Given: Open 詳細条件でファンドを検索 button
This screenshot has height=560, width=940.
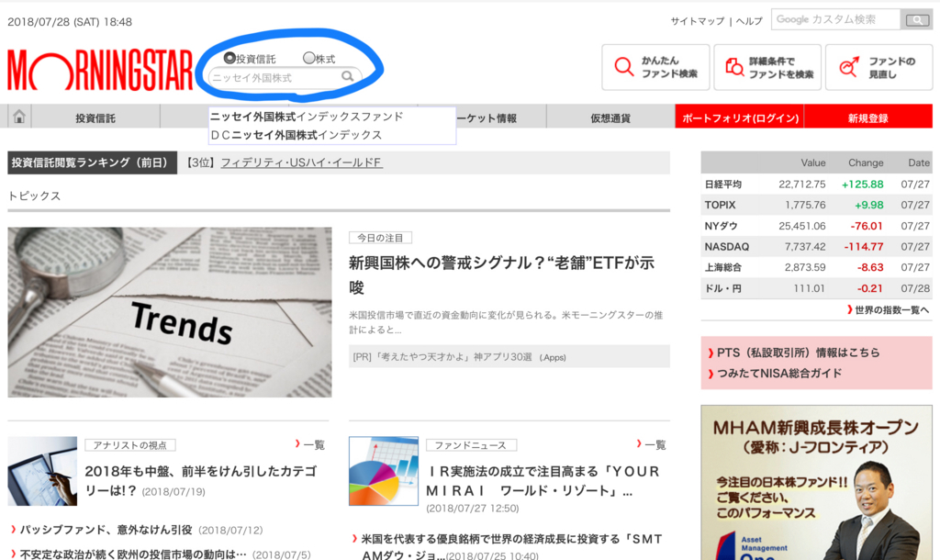Looking at the screenshot, I should [767, 67].
